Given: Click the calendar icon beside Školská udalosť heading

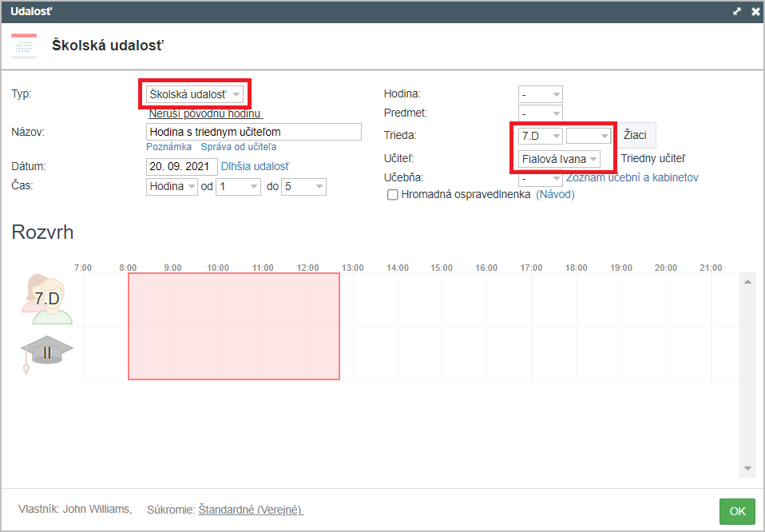Looking at the screenshot, I should coord(24,46).
